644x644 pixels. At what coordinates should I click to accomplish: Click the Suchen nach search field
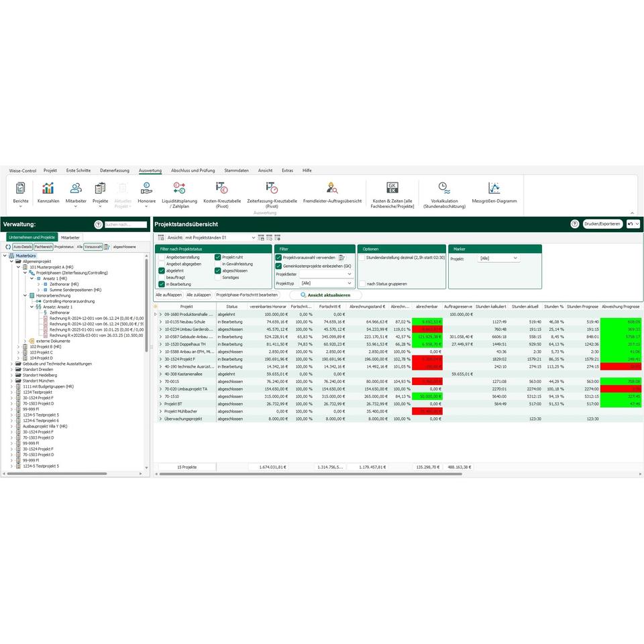click(x=125, y=225)
